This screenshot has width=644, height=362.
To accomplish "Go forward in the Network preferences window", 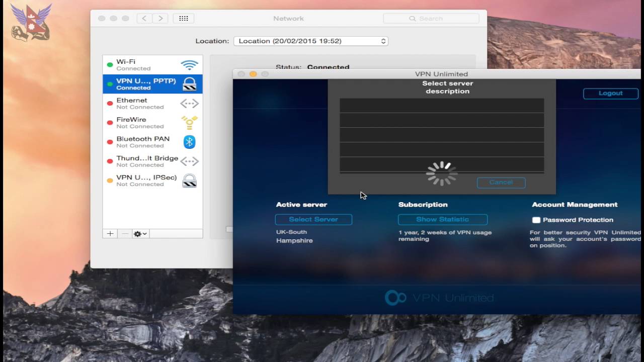I will [x=160, y=18].
